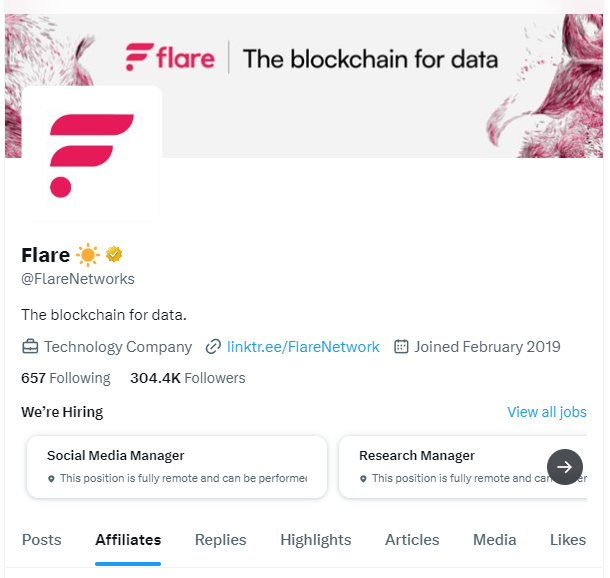Screen dimensions: 610x578
Task: Open the Articles tab
Action: coord(412,540)
